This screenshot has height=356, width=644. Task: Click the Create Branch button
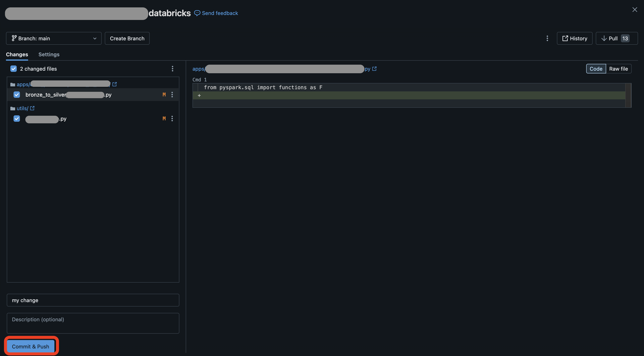(x=127, y=38)
